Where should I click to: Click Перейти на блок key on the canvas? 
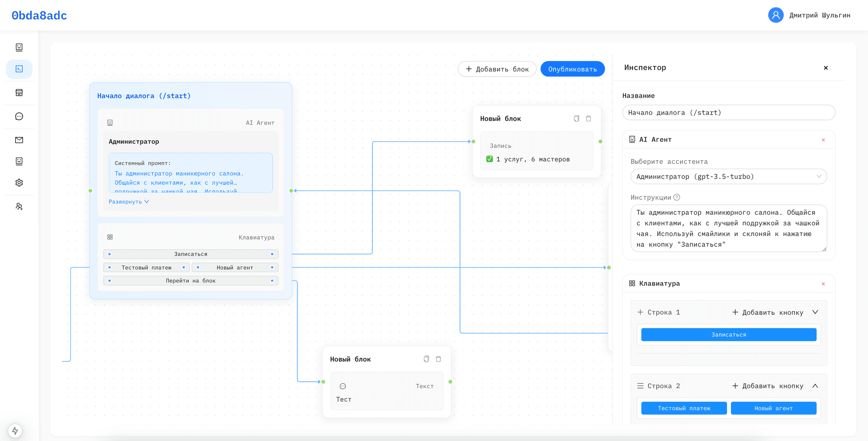tap(191, 281)
